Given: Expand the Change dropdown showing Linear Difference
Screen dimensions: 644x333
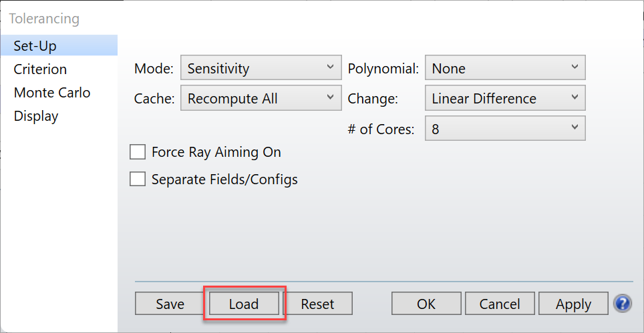Looking at the screenshot, I should pos(505,98).
